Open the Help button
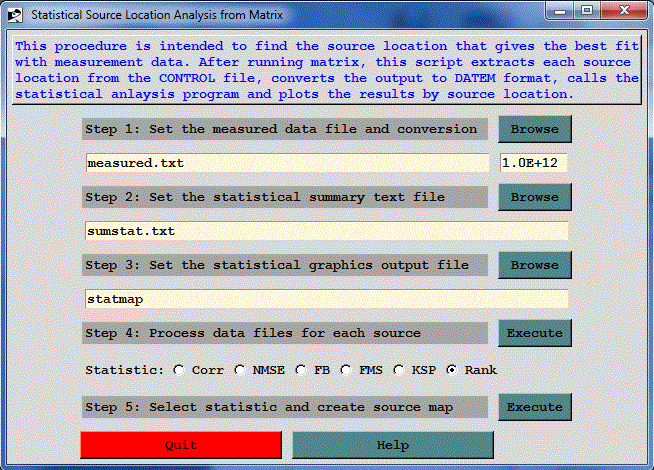This screenshot has height=470, width=654. 393,445
